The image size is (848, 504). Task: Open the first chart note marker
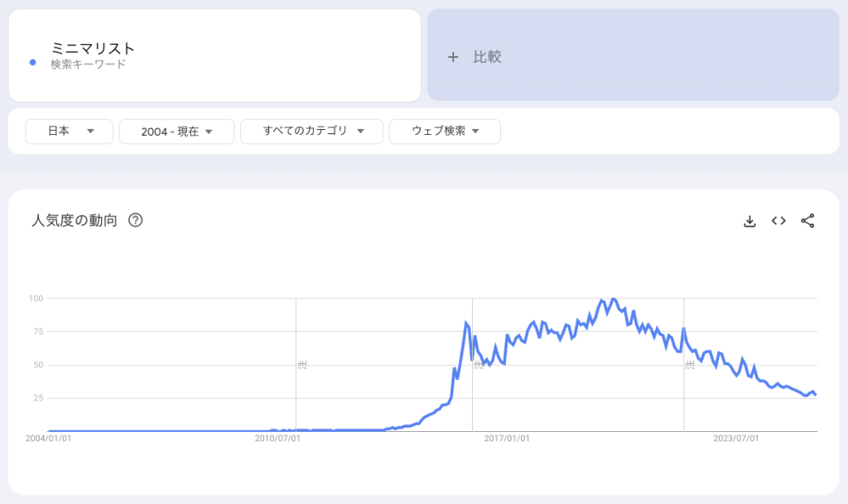[302, 364]
